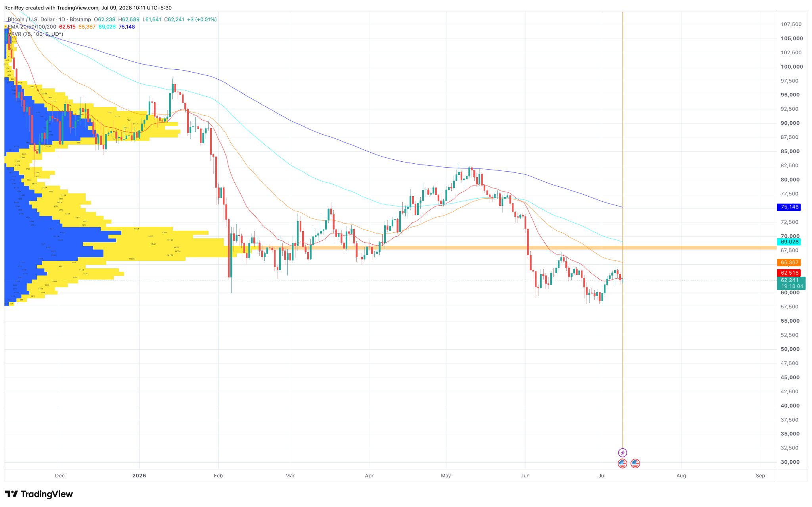Click the purple lightning event icon
This screenshot has width=812, height=507.
coord(622,453)
